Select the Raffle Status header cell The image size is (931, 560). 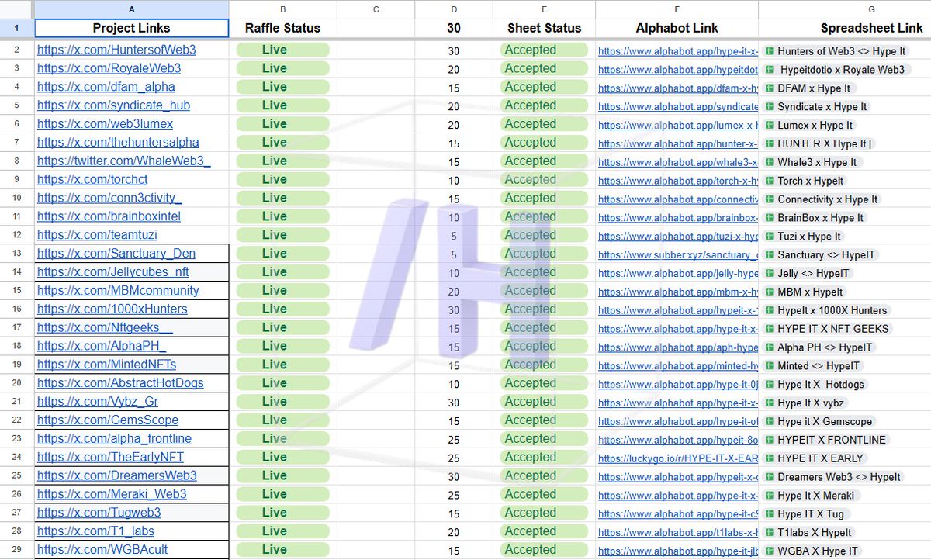click(x=282, y=28)
